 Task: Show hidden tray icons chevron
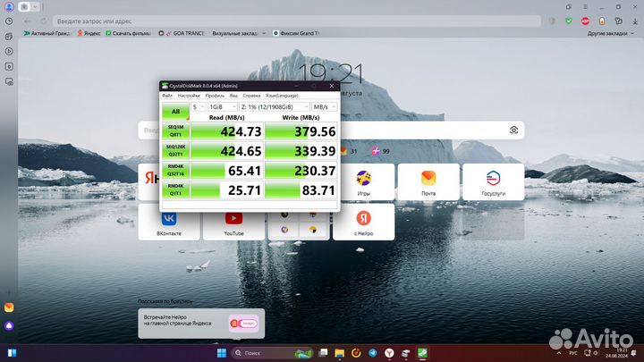[x=558, y=353]
